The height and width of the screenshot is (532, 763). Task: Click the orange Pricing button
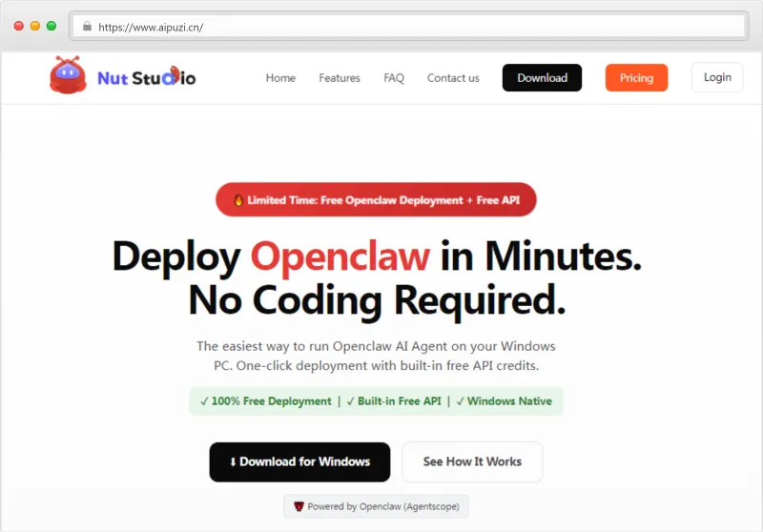[x=636, y=78]
